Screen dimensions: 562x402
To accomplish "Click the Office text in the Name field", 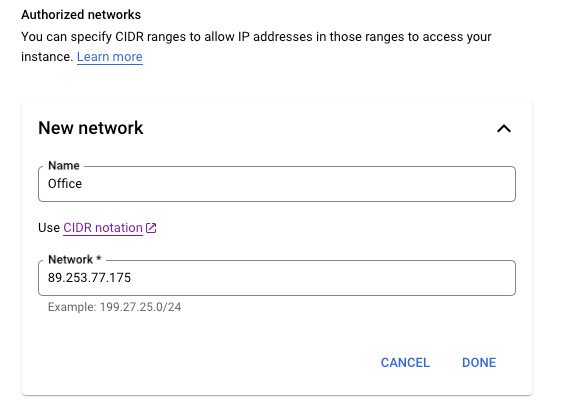I will coord(65,184).
